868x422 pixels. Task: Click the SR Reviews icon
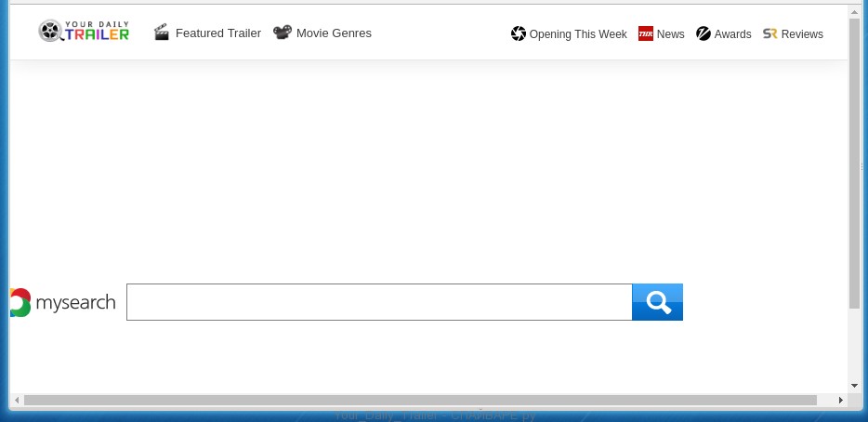[769, 33]
